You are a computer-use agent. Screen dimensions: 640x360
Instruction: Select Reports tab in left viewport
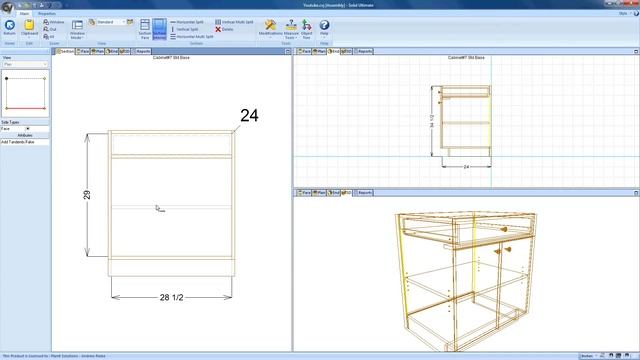point(141,51)
